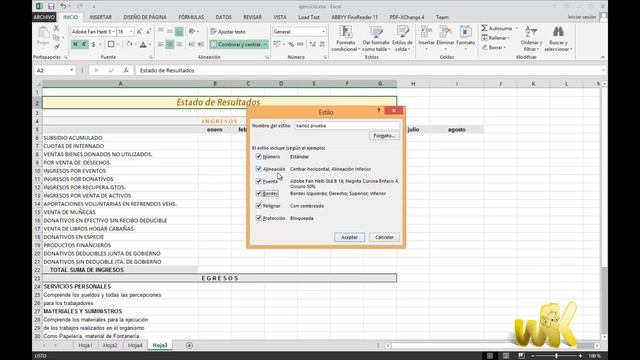The width and height of the screenshot is (640, 360).
Task: Click the vertical scrollbar of the sheet
Action: tap(604, 210)
